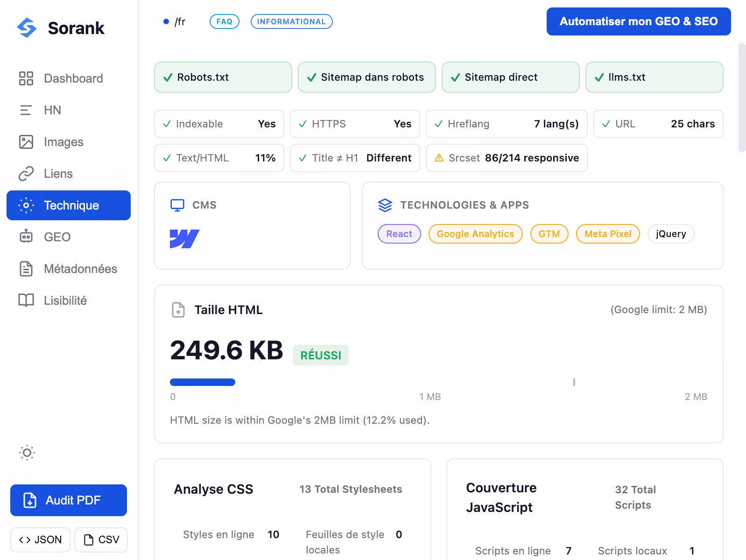This screenshot has width=746, height=560.
Task: Toggle the light/dark theme sun icon
Action: 27,453
